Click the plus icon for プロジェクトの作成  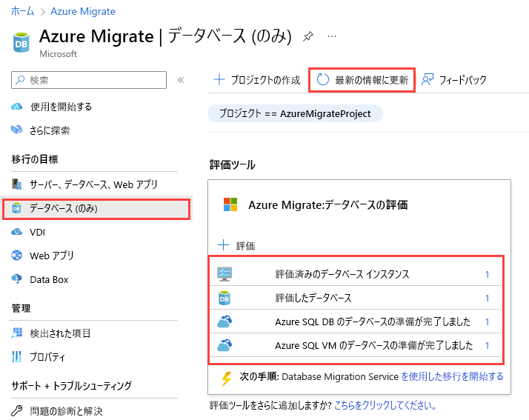coord(219,79)
